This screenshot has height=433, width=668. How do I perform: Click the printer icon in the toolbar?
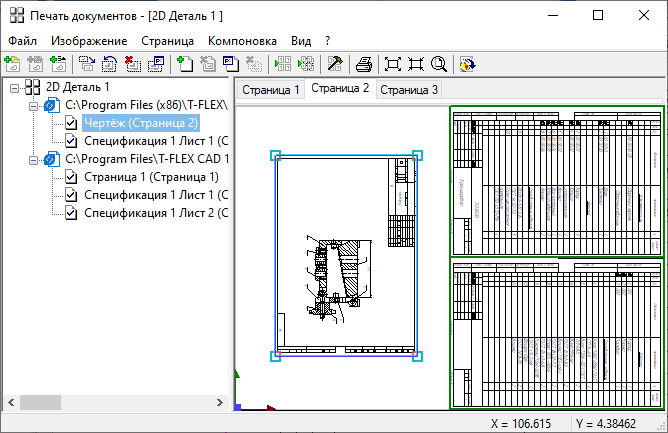click(x=365, y=64)
